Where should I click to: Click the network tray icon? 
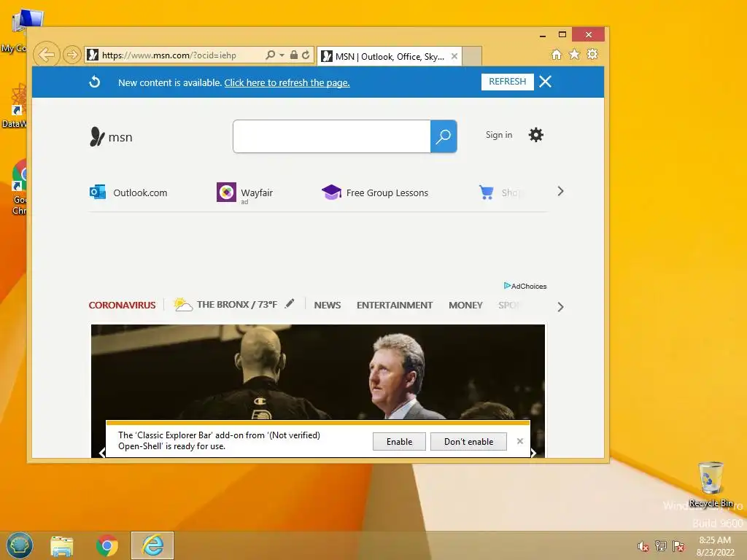click(661, 546)
